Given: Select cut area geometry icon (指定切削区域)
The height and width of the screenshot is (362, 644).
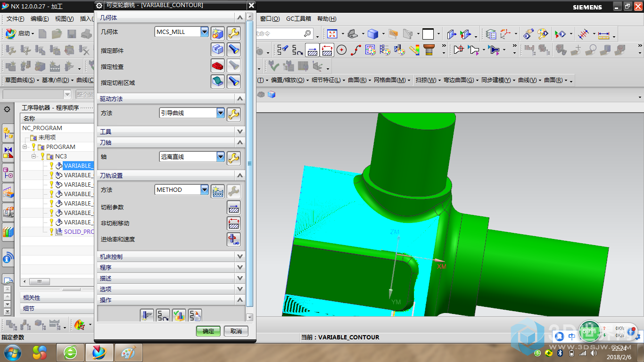Looking at the screenshot, I should coord(217,82).
